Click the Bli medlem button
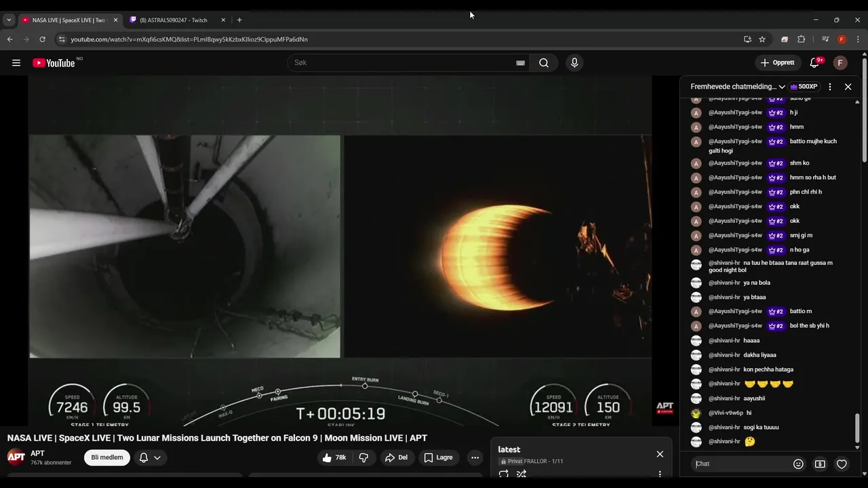The height and width of the screenshot is (488, 868). (x=107, y=457)
